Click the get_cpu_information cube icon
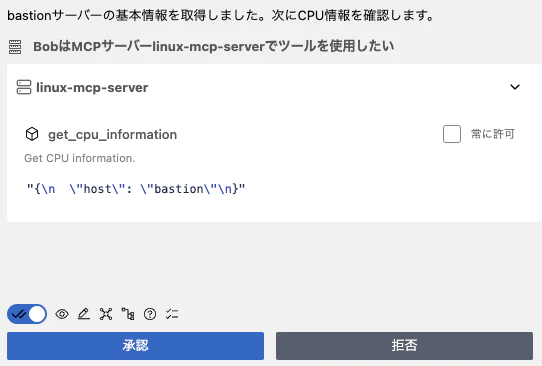542x366 pixels. point(32,134)
